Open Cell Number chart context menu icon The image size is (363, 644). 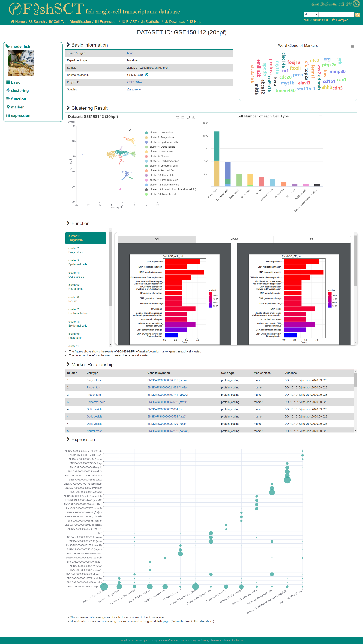click(320, 117)
